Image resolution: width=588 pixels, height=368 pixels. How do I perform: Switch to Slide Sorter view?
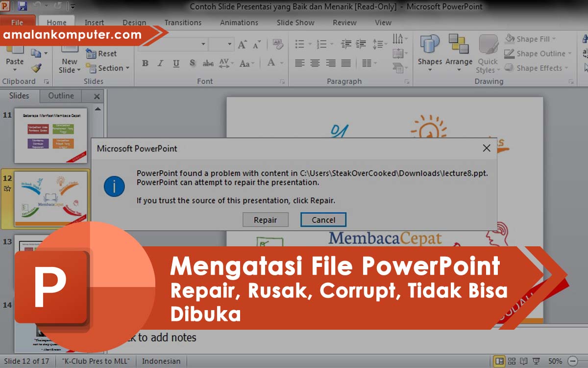(512, 361)
